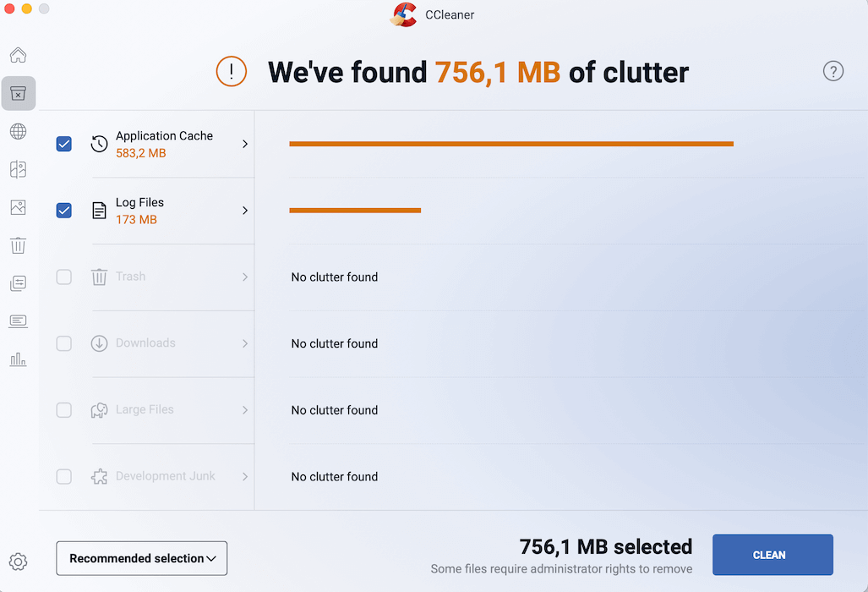Open the help question mark icon
This screenshot has width=868, height=592.
click(x=833, y=71)
